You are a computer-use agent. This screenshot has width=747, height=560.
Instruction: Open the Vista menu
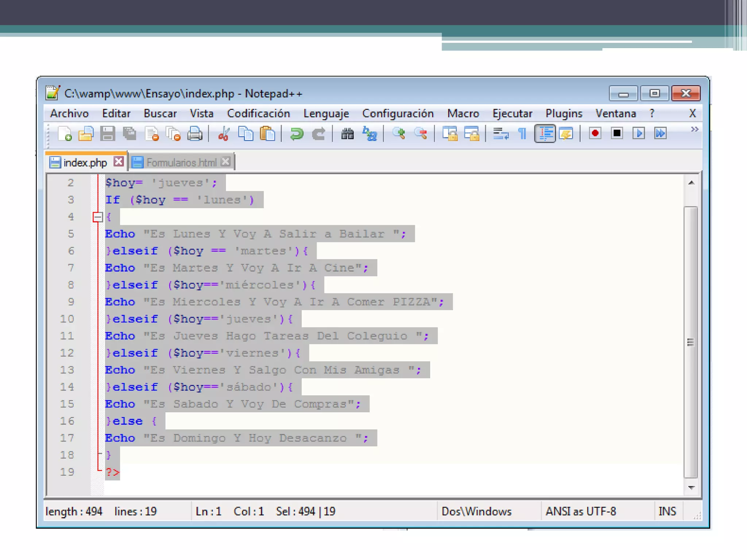(x=202, y=114)
